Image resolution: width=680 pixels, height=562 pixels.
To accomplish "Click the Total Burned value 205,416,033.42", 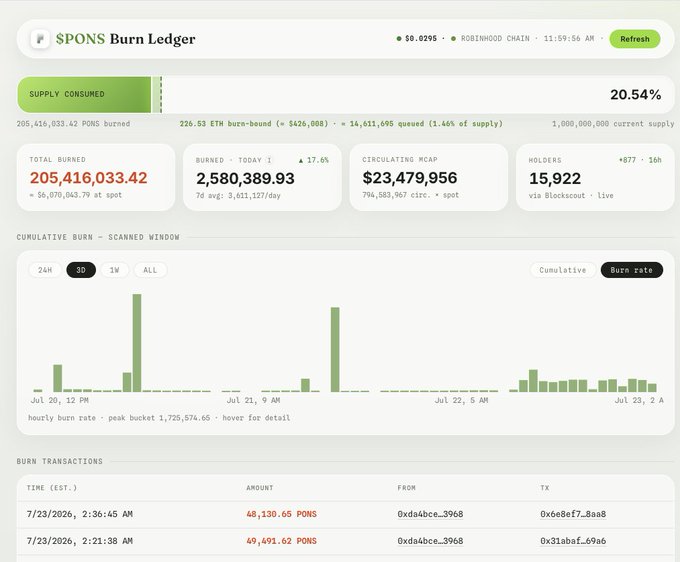I will [x=88, y=178].
